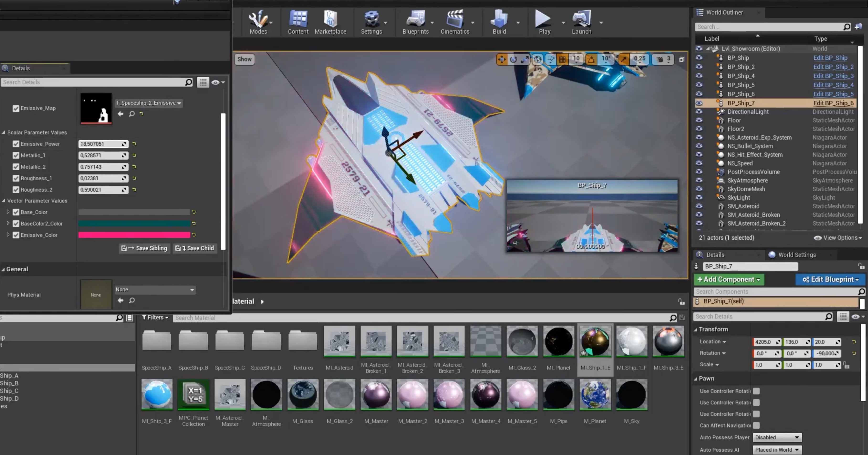Uncheck the Emissive_Map parameter checkbox
The height and width of the screenshot is (455, 868).
pyautogui.click(x=16, y=108)
